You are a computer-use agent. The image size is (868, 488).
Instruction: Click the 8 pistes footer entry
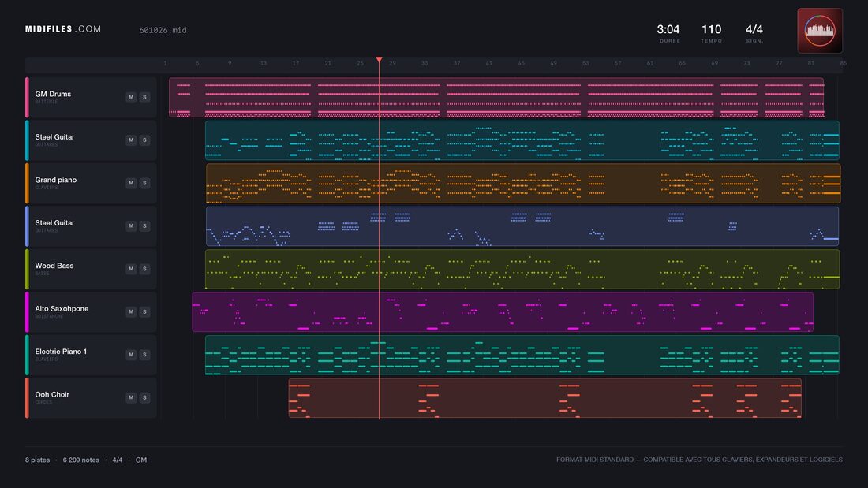(x=37, y=460)
